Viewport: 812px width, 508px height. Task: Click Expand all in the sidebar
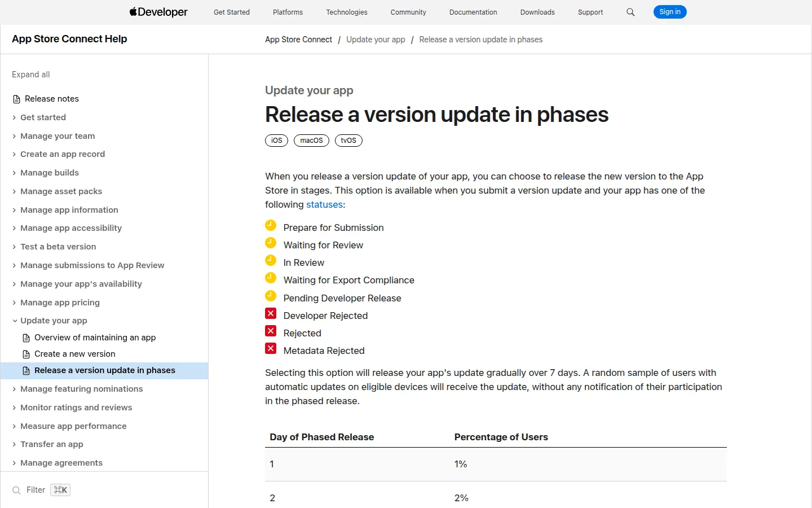tap(31, 75)
